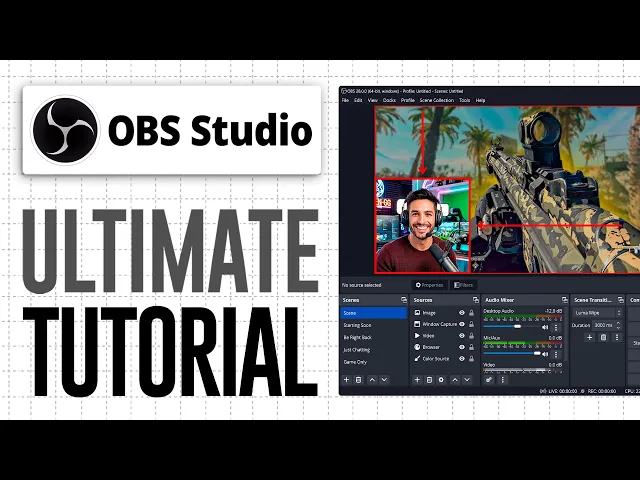The height and width of the screenshot is (480, 640).
Task: Click the Window Capture source row
Action: tap(444, 324)
